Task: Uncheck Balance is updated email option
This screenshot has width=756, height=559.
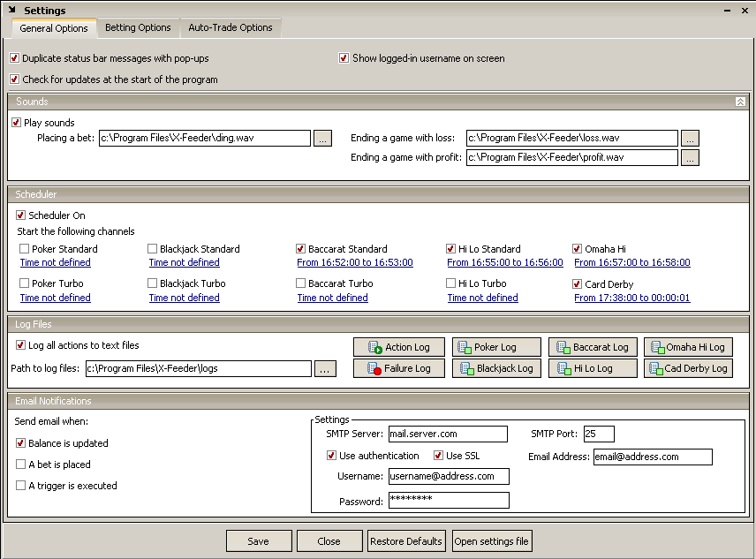Action: point(20,442)
